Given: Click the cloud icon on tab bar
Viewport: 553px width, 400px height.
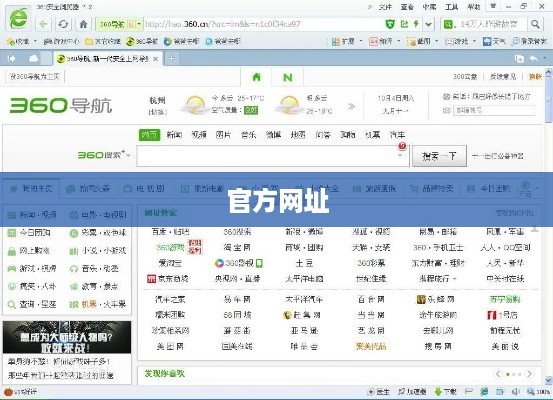Looking at the screenshot, I should point(33,58).
